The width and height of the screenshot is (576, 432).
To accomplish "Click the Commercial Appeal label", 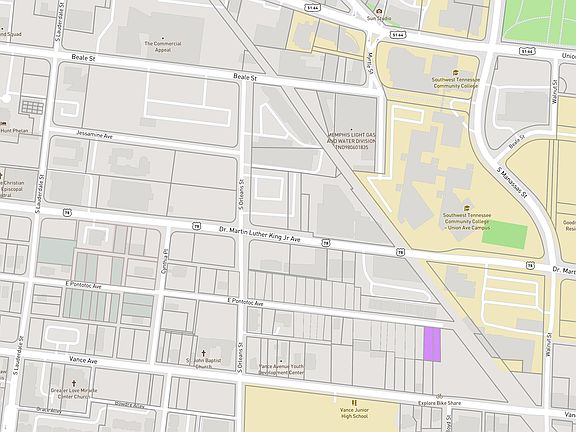I will (163, 46).
